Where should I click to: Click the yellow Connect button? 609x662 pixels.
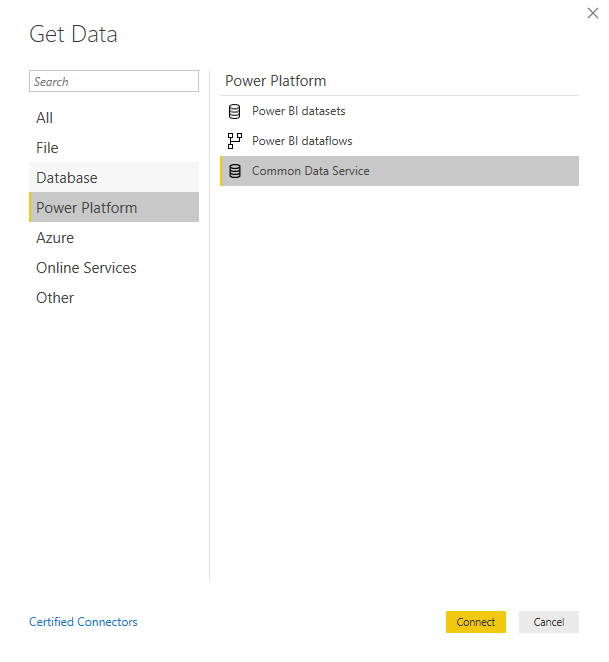pyautogui.click(x=476, y=622)
